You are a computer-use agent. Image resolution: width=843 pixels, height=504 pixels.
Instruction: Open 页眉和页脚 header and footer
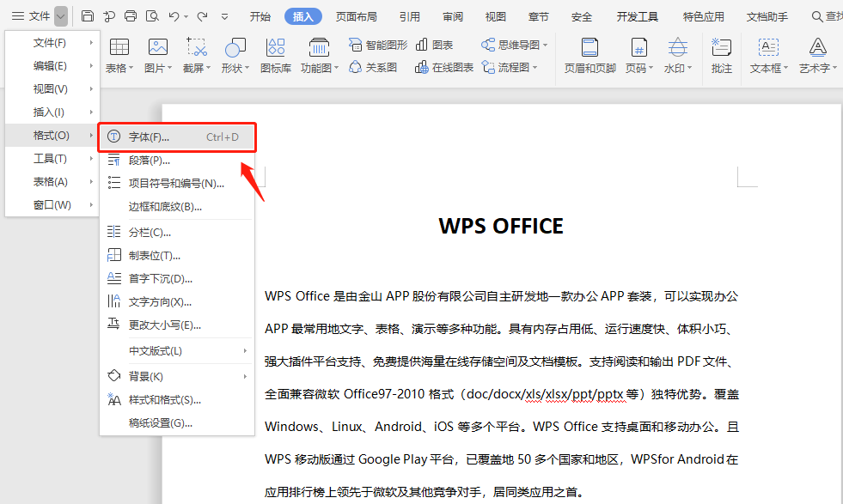click(589, 55)
